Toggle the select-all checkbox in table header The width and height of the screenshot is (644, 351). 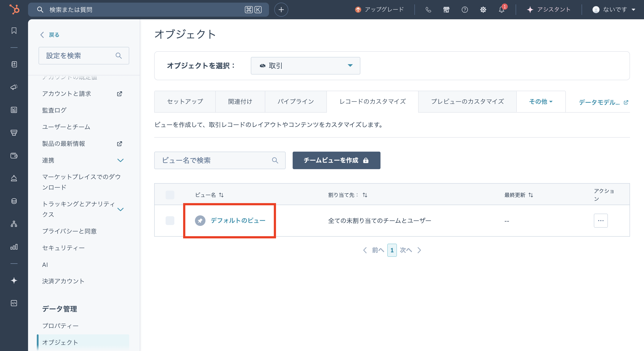click(x=170, y=195)
